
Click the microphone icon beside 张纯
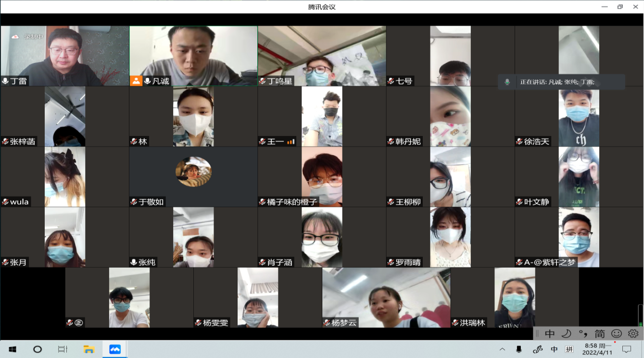click(134, 262)
